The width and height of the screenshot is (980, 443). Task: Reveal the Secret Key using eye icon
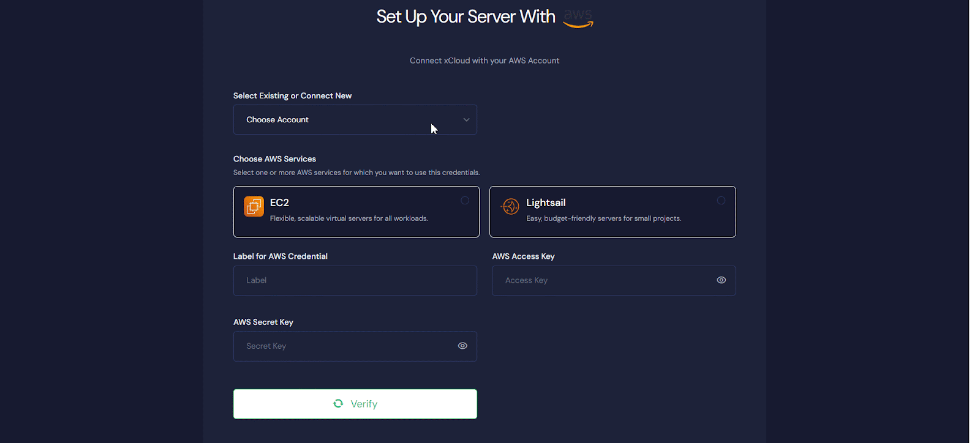[x=462, y=346]
